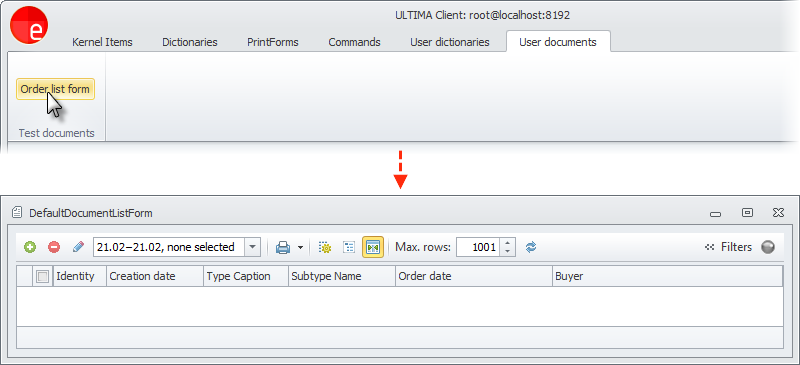800x365 pixels.
Task: Decrease Max. rows with down spinner
Action: pyautogui.click(x=507, y=252)
